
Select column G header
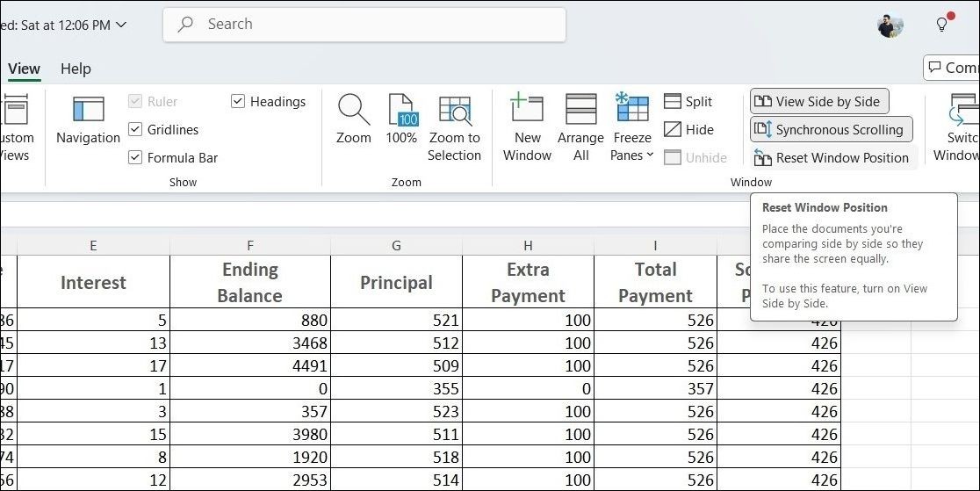[396, 246]
